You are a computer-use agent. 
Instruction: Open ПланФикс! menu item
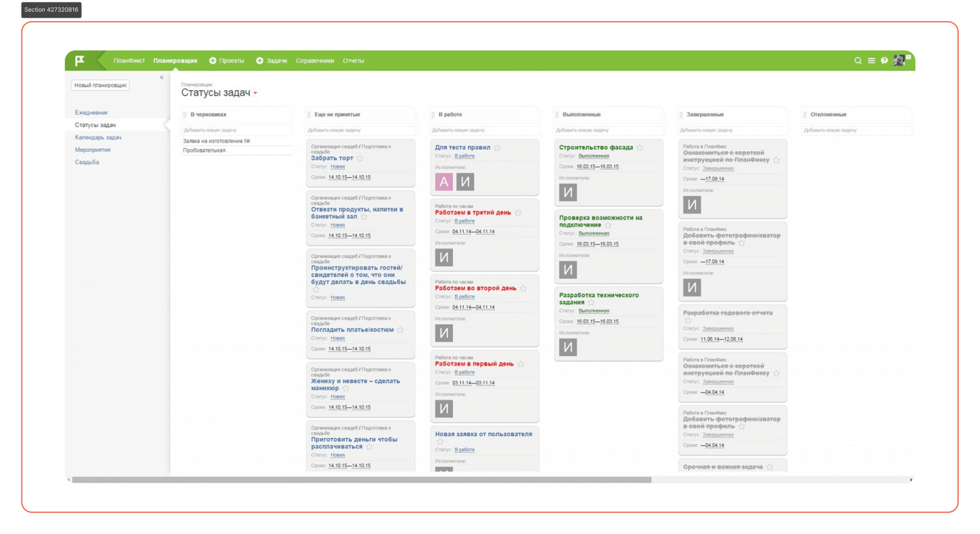coord(129,61)
